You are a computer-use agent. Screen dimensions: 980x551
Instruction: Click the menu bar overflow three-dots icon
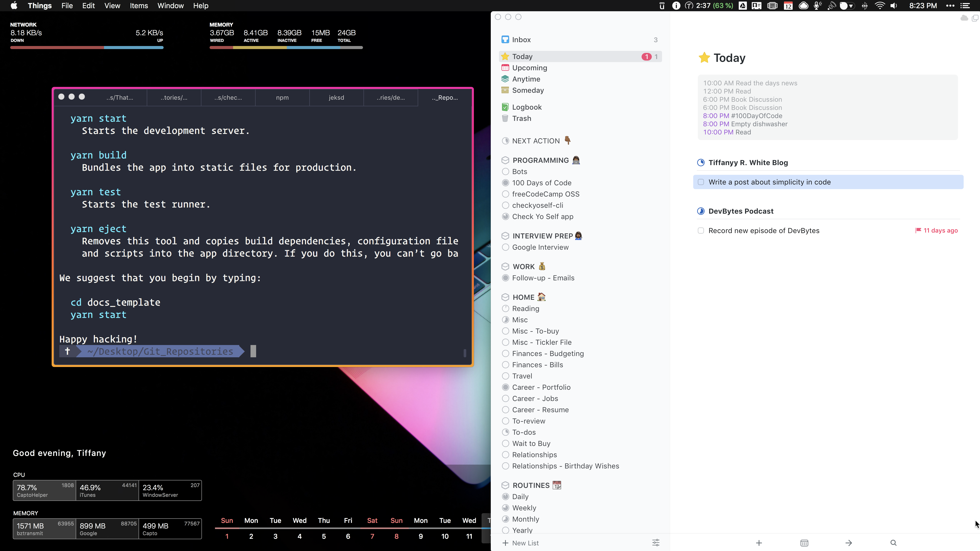click(950, 6)
